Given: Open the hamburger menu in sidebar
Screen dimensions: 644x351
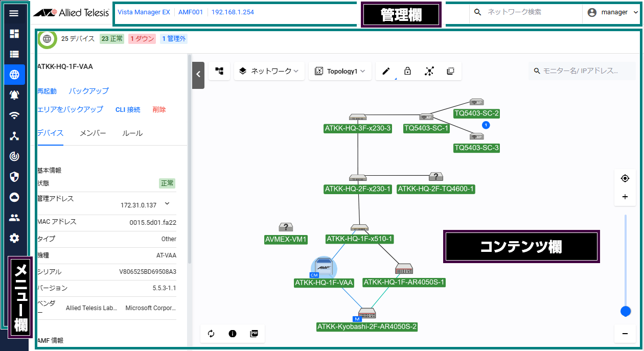Looking at the screenshot, I should tap(14, 13).
